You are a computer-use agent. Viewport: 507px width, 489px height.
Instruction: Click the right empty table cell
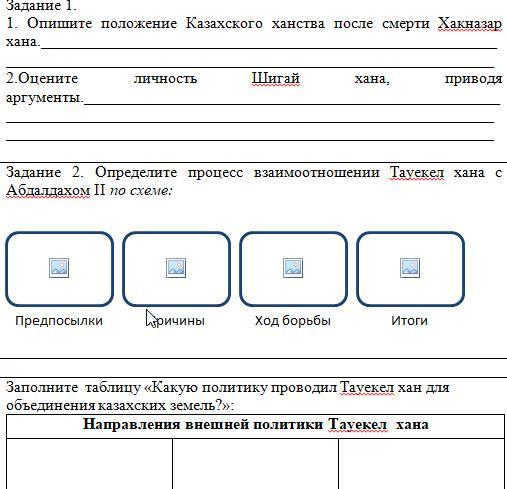422,464
